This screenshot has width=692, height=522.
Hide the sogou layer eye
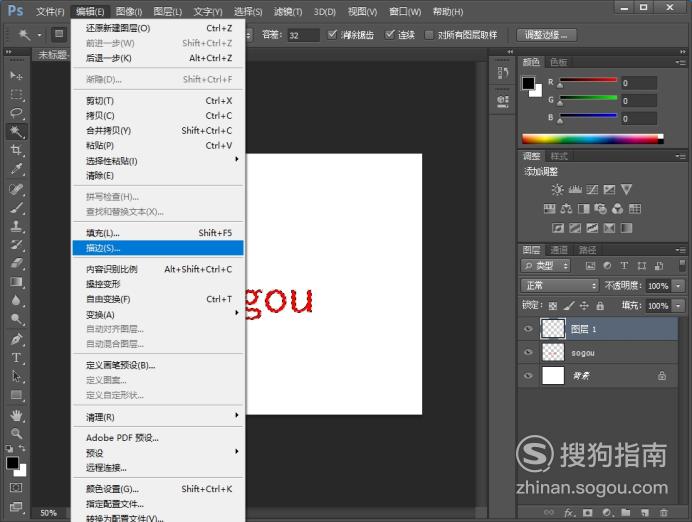528,352
